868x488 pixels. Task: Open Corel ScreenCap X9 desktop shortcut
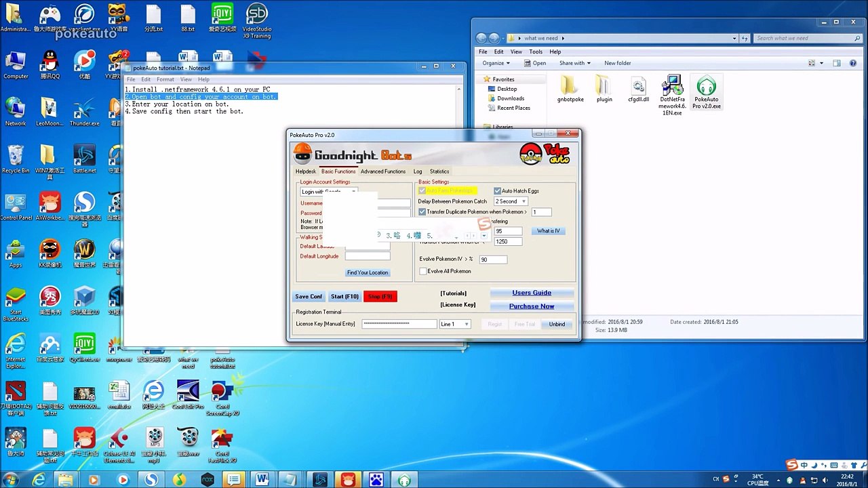pyautogui.click(x=222, y=398)
